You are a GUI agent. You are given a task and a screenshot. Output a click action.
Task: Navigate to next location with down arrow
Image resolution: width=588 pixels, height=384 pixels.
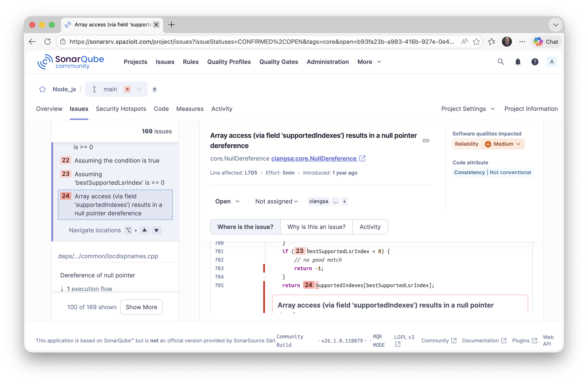click(x=156, y=230)
